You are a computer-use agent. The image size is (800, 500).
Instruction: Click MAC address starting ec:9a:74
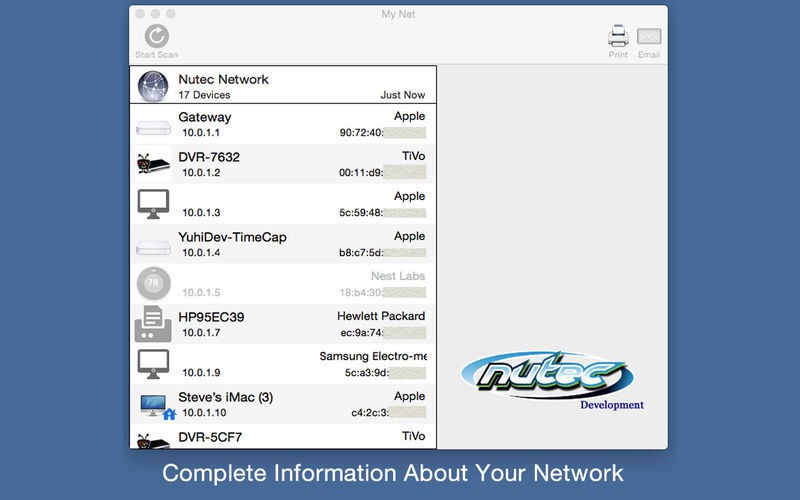click(x=383, y=333)
